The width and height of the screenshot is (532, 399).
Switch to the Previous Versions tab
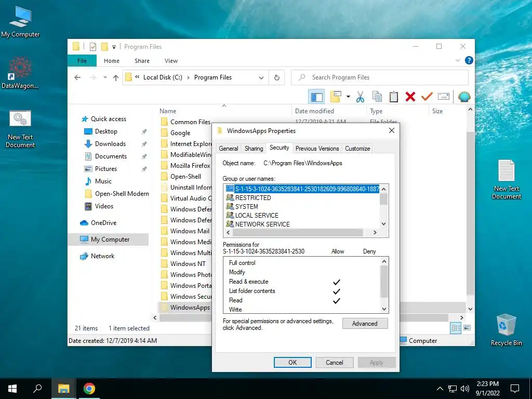tap(317, 149)
